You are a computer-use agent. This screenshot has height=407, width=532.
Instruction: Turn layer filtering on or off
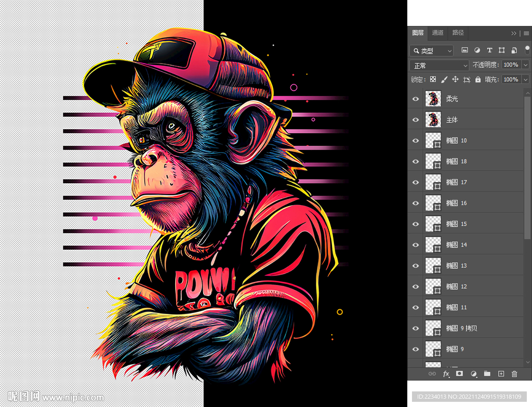(x=527, y=49)
